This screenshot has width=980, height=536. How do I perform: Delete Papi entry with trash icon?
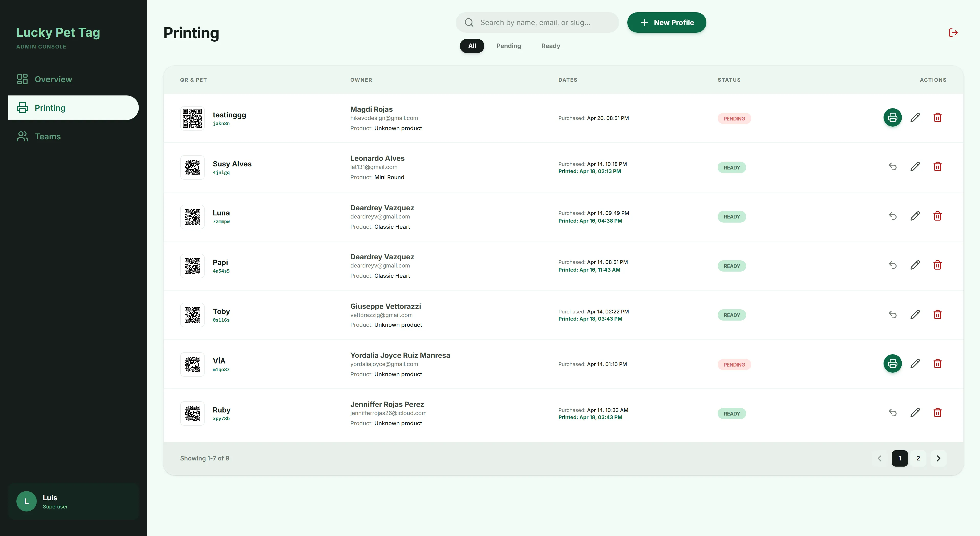tap(937, 265)
